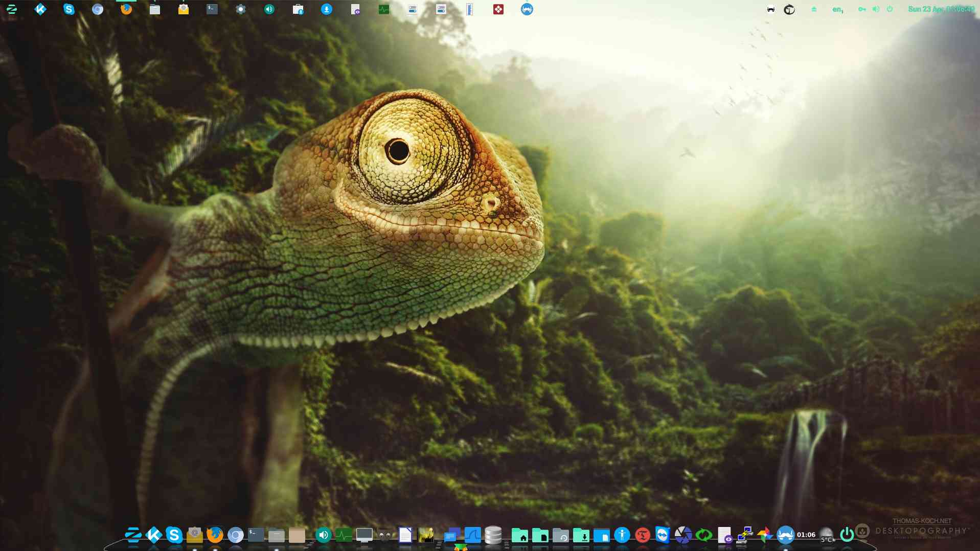Click the red diamond-pattern icon in top panel
The width and height of the screenshot is (980, 551).
pyautogui.click(x=498, y=9)
